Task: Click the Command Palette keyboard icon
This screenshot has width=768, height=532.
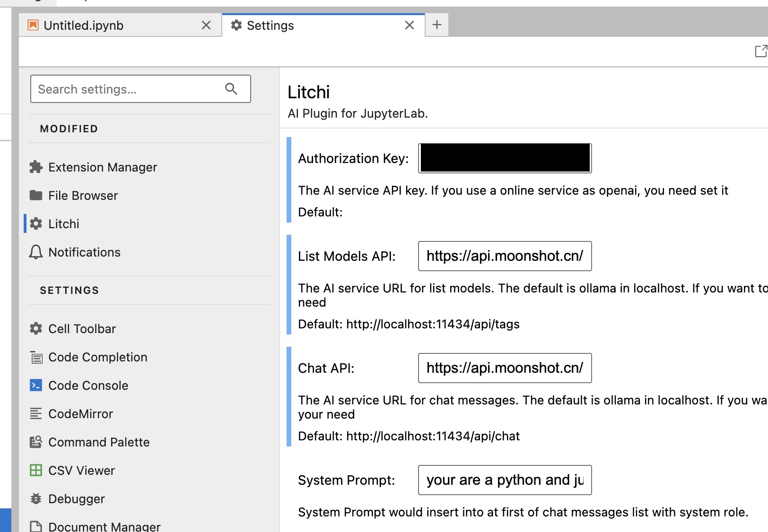Action: point(35,442)
